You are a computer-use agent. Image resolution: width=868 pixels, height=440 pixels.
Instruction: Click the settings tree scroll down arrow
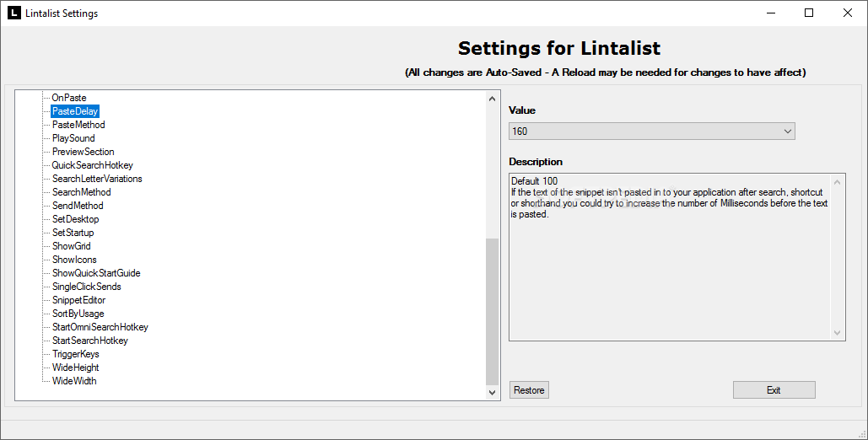pos(492,393)
